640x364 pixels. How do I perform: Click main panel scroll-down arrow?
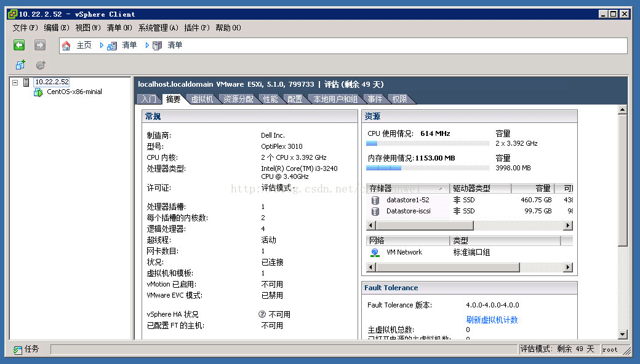click(622, 334)
